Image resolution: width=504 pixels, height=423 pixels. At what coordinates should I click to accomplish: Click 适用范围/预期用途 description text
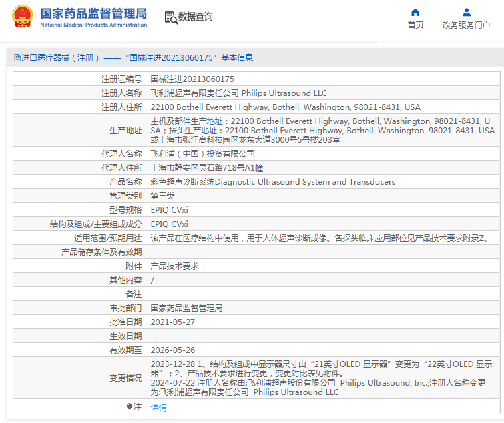pos(320,238)
